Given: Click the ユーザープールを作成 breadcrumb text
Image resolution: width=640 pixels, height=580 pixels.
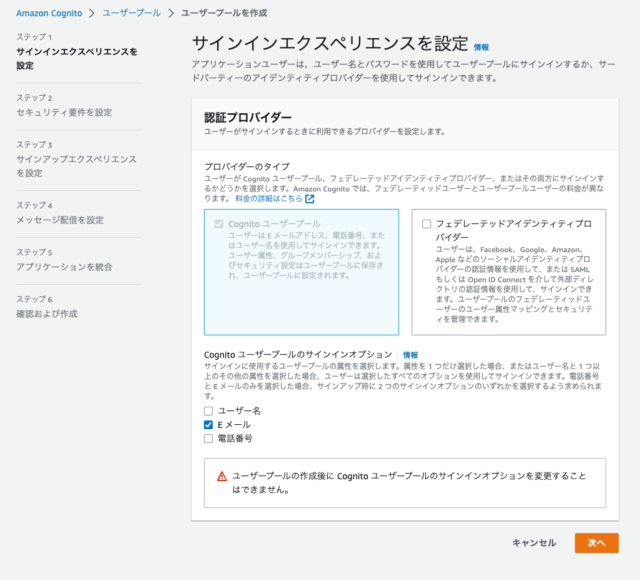Looking at the screenshot, I should pyautogui.click(x=224, y=13).
